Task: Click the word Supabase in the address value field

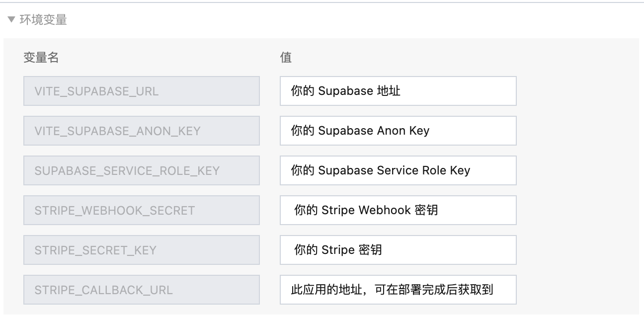Action: (x=345, y=91)
